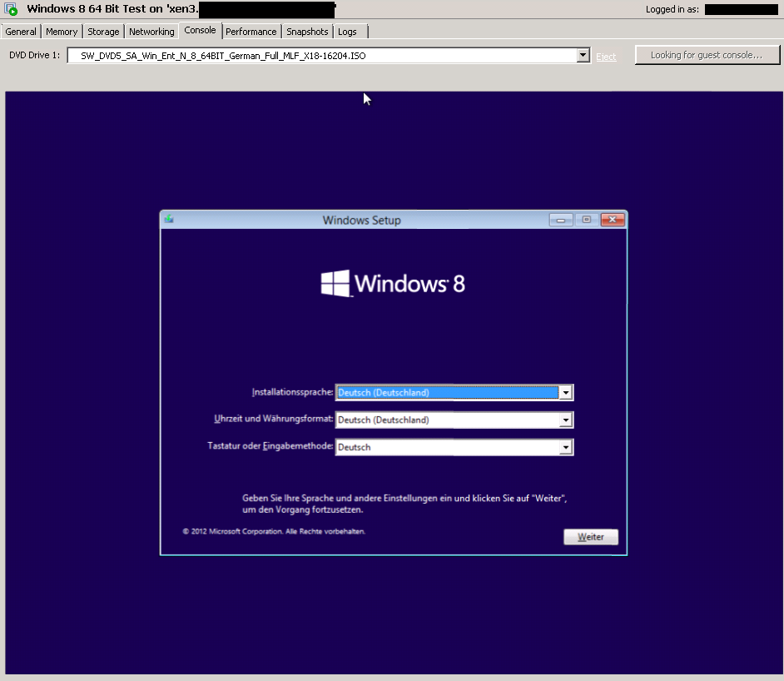View the Performance tab

pos(251,32)
